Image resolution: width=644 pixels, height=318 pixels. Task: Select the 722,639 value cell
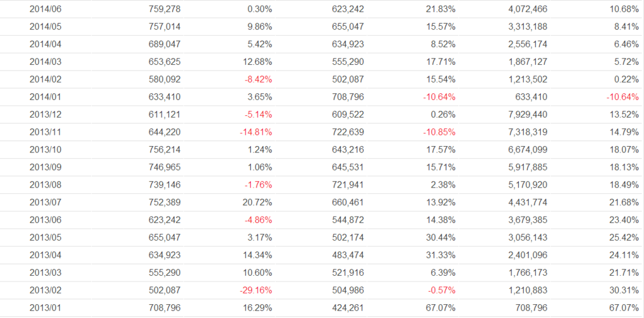pos(348,132)
